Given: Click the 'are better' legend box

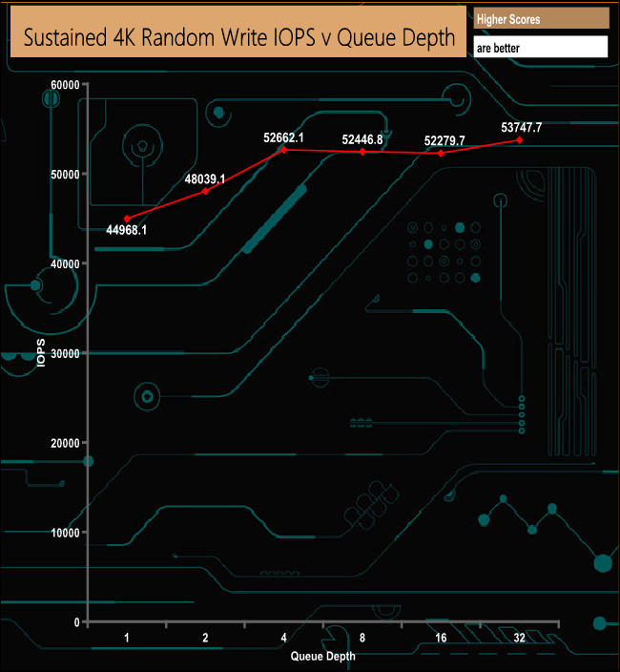Looking at the screenshot, I should click(541, 47).
